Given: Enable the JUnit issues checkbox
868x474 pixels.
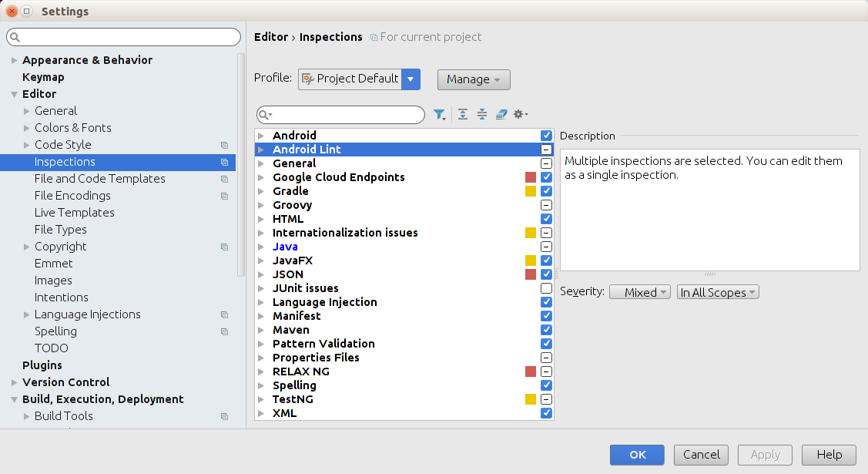Looking at the screenshot, I should tap(546, 288).
